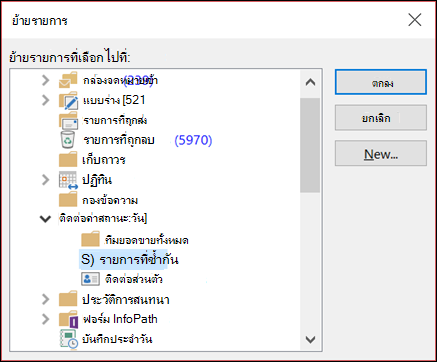Viewport: 437px width, 362px height.
Task: Select the ทีมยอดขายทั้งหมด folder
Action: 147,240
